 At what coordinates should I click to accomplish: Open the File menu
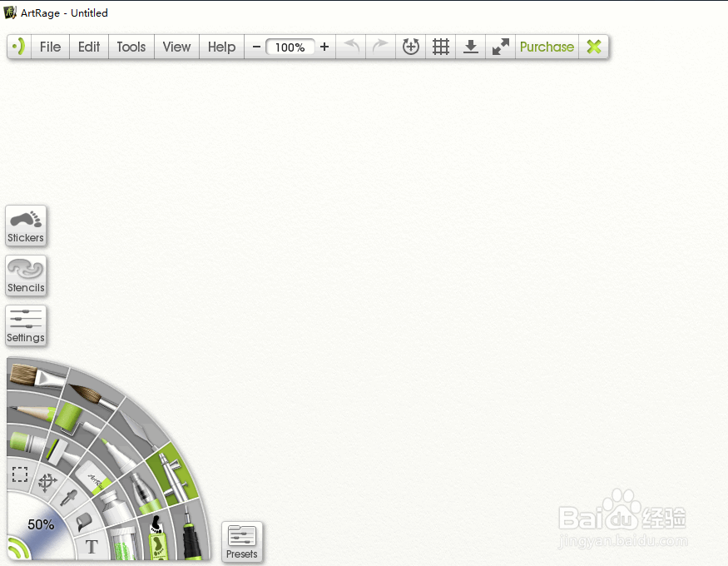click(50, 47)
